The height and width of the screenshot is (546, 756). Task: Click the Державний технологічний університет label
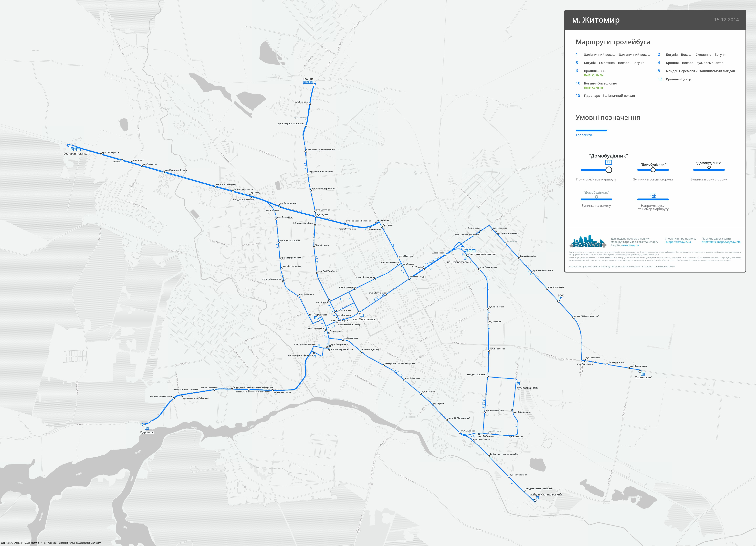[x=253, y=387]
